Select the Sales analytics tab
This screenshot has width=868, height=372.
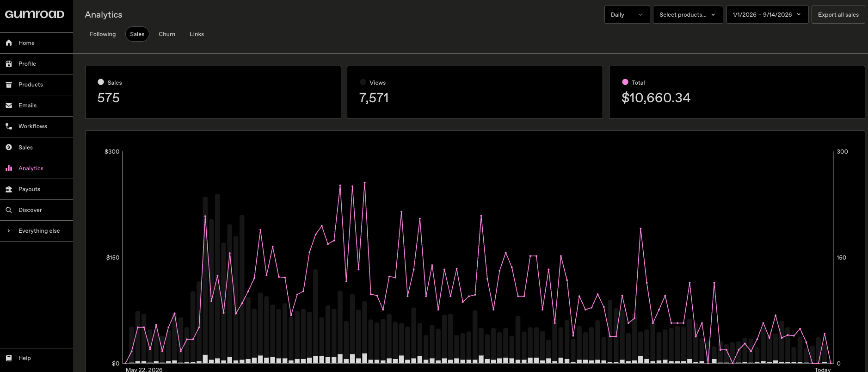tap(137, 34)
